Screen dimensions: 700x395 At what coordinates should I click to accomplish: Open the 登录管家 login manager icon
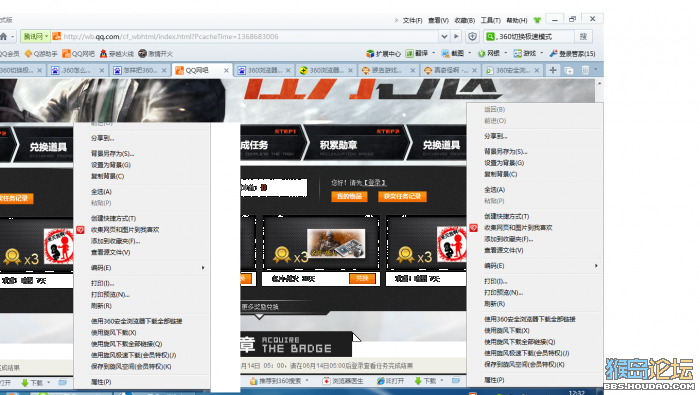pyautogui.click(x=554, y=54)
